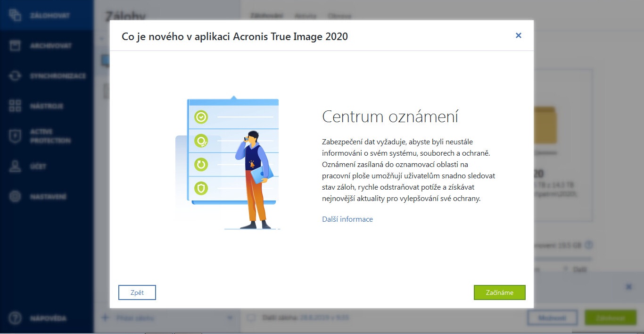Click the green Zálohovat button behind the dialog

click(x=610, y=317)
